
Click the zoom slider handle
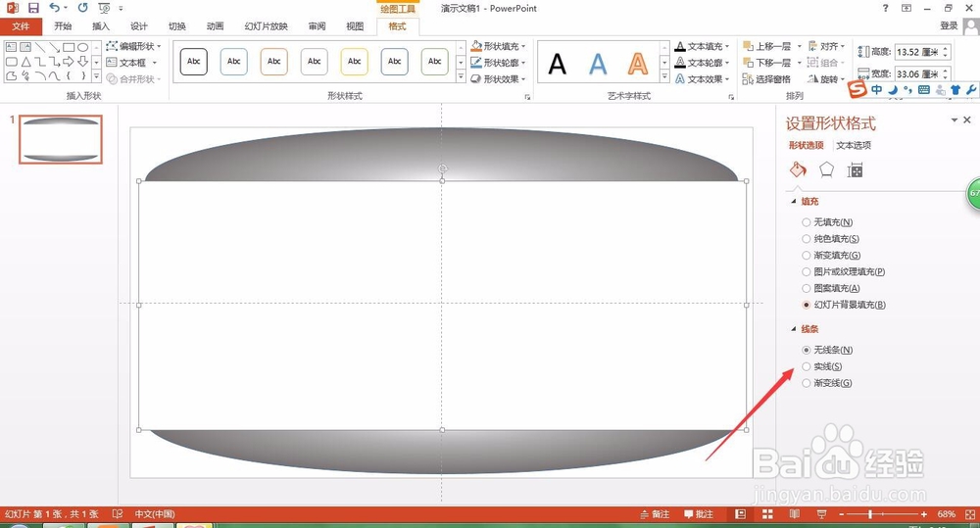pyautogui.click(x=870, y=514)
